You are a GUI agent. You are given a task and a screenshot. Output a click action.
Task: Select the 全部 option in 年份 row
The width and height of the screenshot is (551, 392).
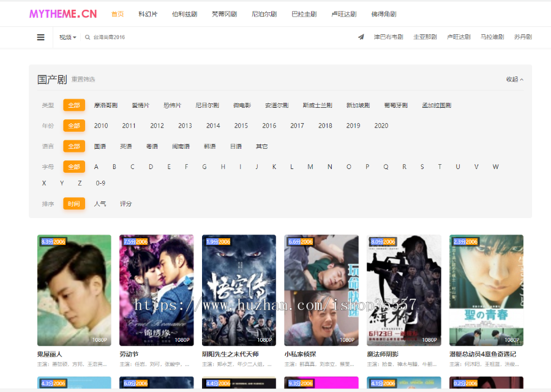point(74,126)
